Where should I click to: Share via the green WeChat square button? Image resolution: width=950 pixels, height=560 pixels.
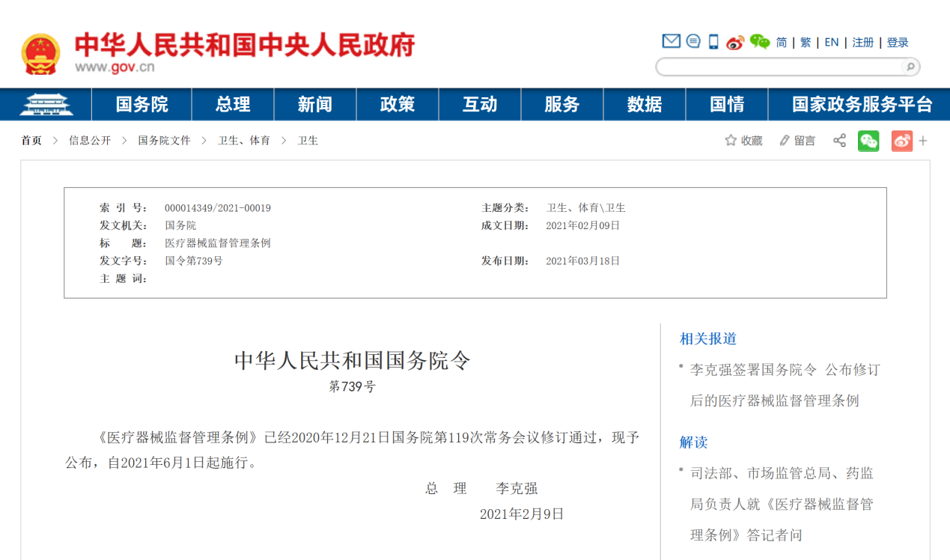pos(868,141)
